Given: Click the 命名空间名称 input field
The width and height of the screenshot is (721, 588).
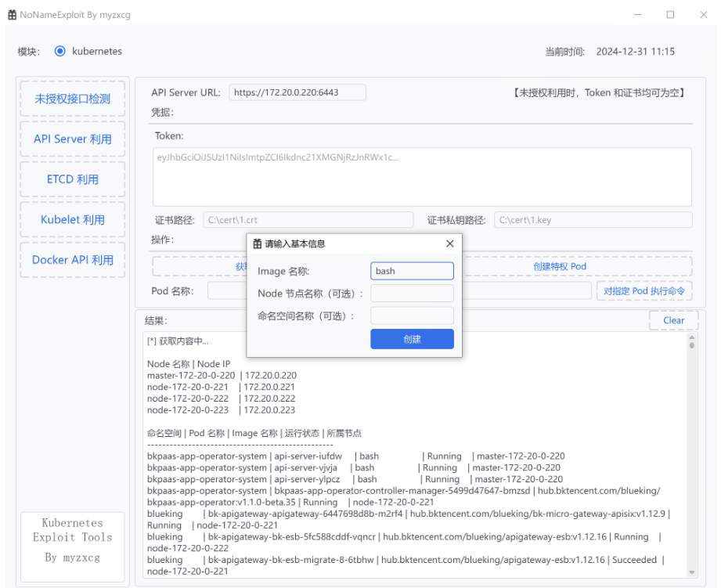Looking at the screenshot, I should click(412, 316).
